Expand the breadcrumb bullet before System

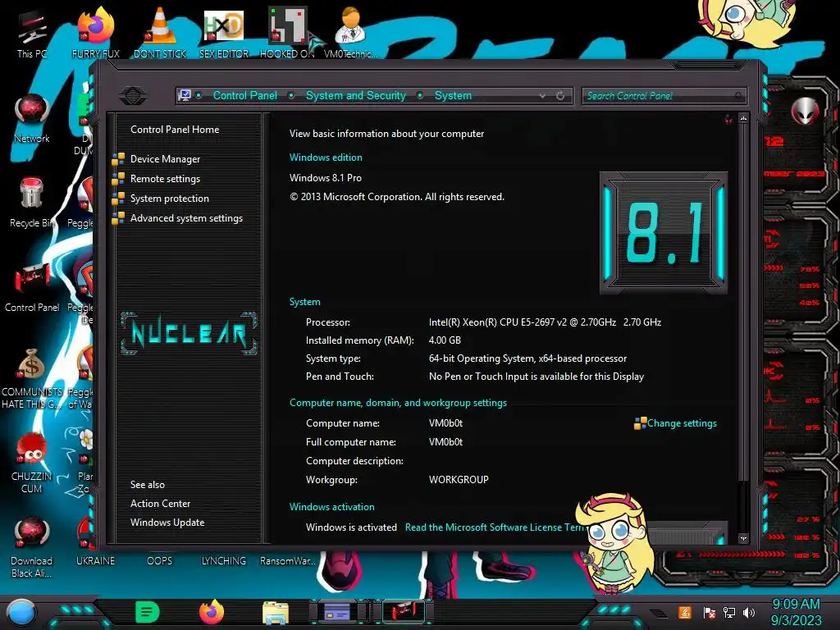point(421,95)
